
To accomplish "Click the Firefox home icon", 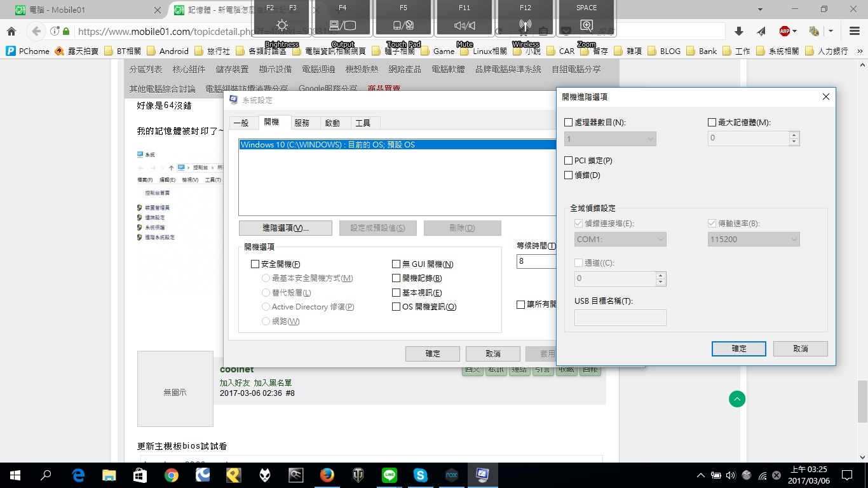I will pos(11,31).
